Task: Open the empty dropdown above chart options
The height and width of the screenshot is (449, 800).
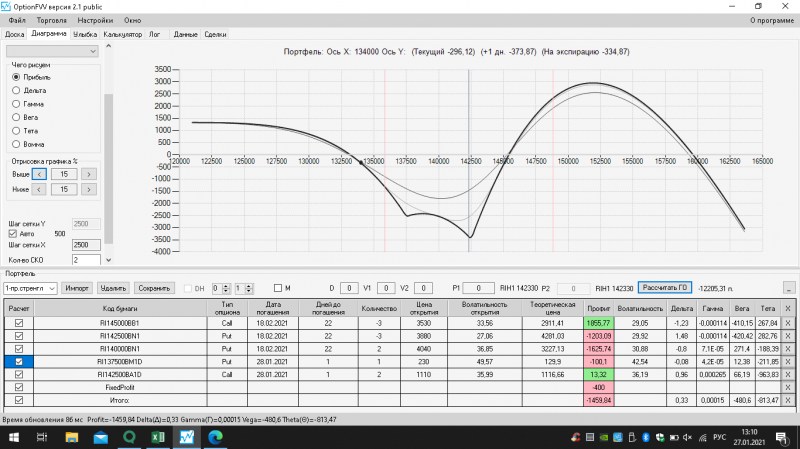Action: [52, 51]
